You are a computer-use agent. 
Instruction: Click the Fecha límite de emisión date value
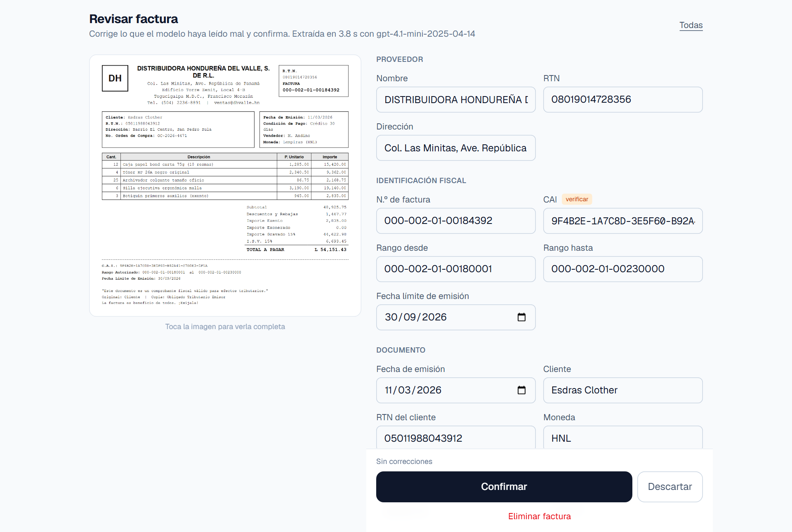coord(415,317)
